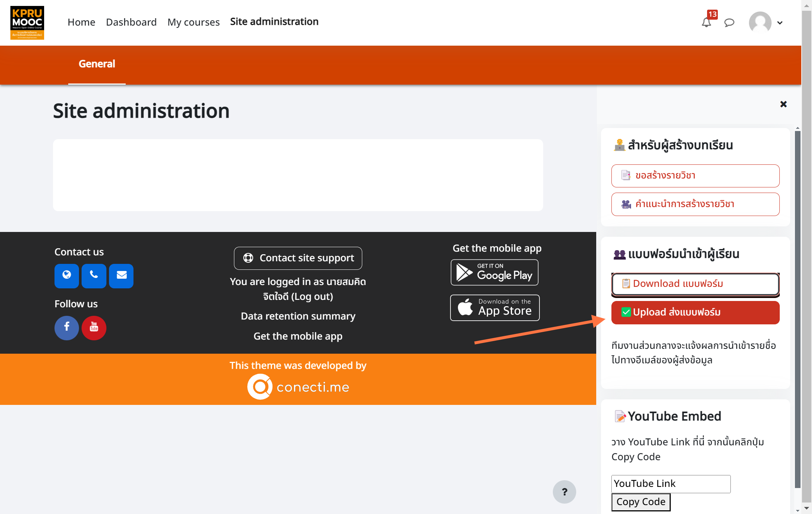
Task: Open Data retention summary link
Action: click(298, 316)
